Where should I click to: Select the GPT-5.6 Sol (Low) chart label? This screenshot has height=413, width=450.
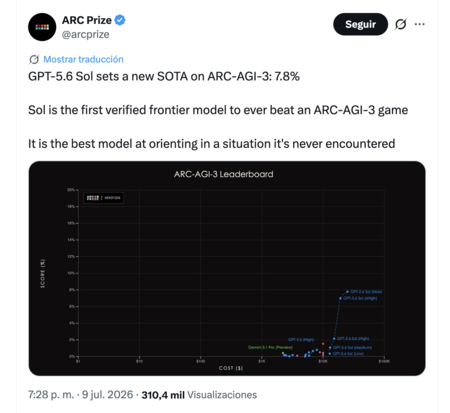[x=348, y=353]
